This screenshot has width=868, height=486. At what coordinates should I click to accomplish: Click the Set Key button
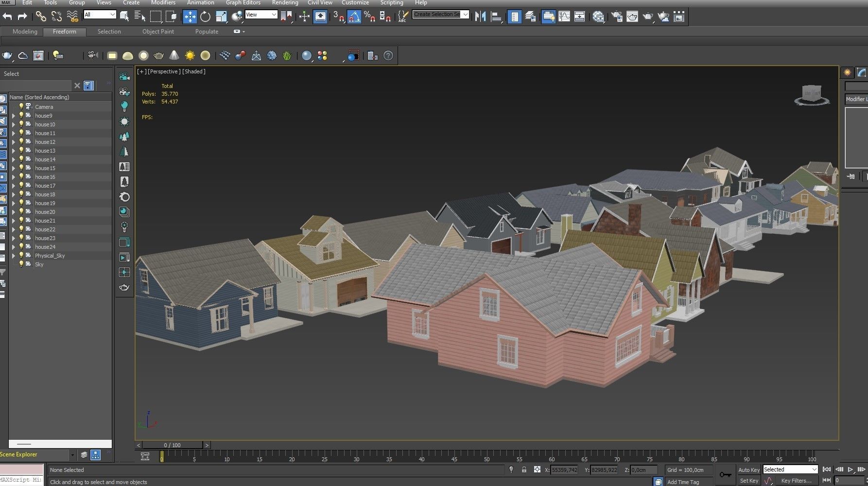pyautogui.click(x=748, y=481)
